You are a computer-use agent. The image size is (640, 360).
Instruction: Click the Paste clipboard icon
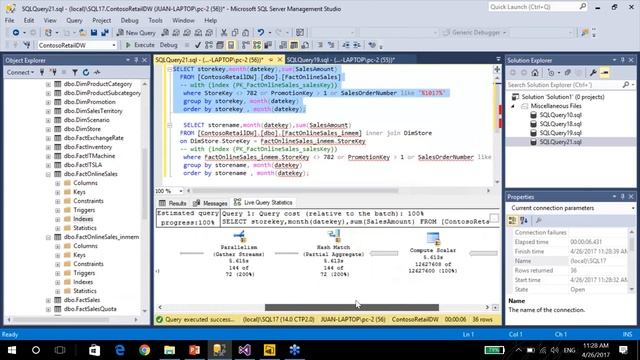pyautogui.click(x=245, y=33)
